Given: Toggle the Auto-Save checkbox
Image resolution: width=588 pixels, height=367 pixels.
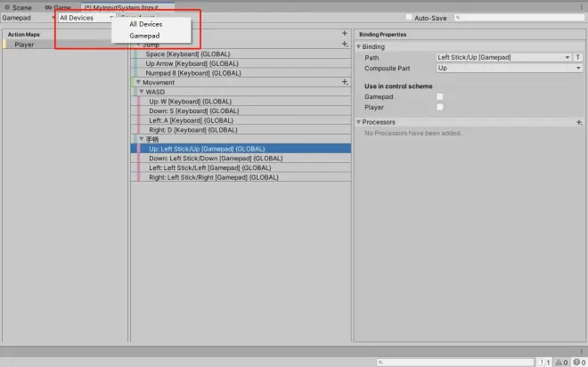Looking at the screenshot, I should (409, 17).
